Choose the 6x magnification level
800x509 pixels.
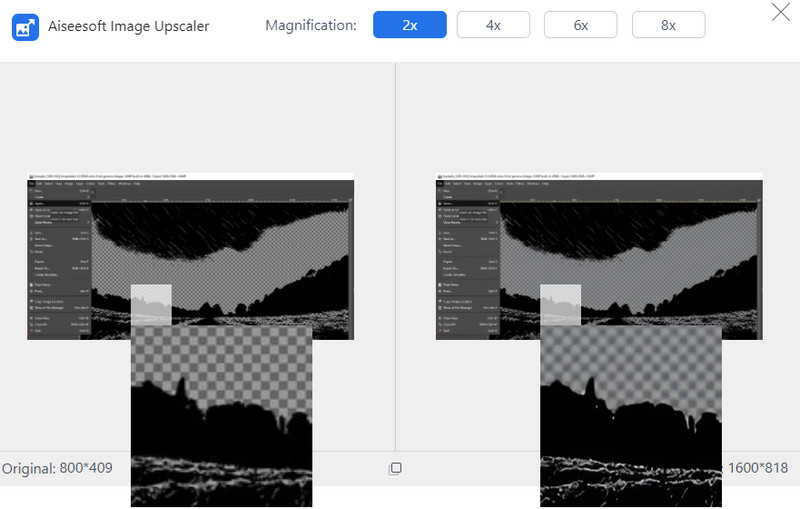pos(580,25)
